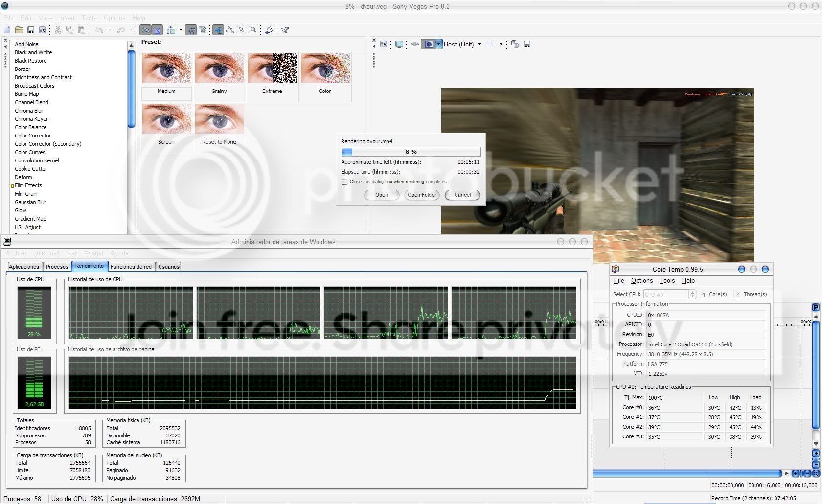Click the Cut icon in the main toolbar
This screenshot has width=822, height=504.
[57, 30]
